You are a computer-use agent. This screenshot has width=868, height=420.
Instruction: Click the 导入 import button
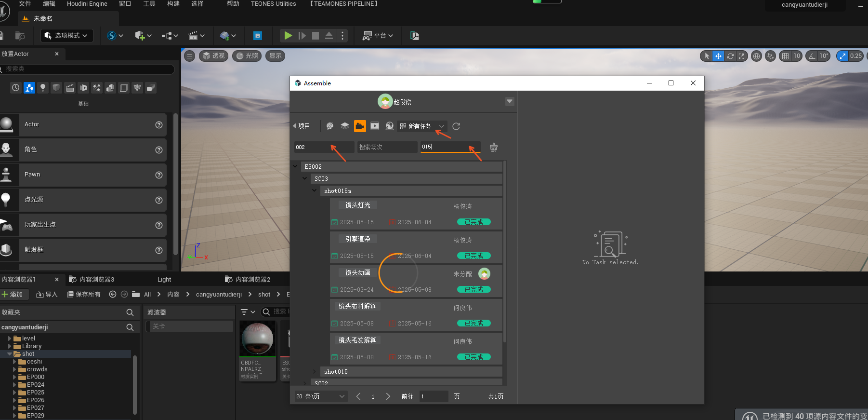47,295
